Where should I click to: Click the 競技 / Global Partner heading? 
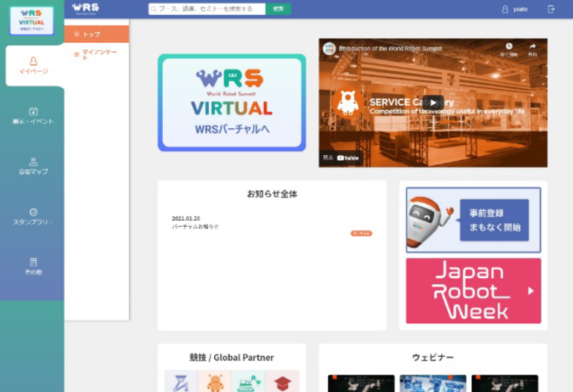coord(231,357)
